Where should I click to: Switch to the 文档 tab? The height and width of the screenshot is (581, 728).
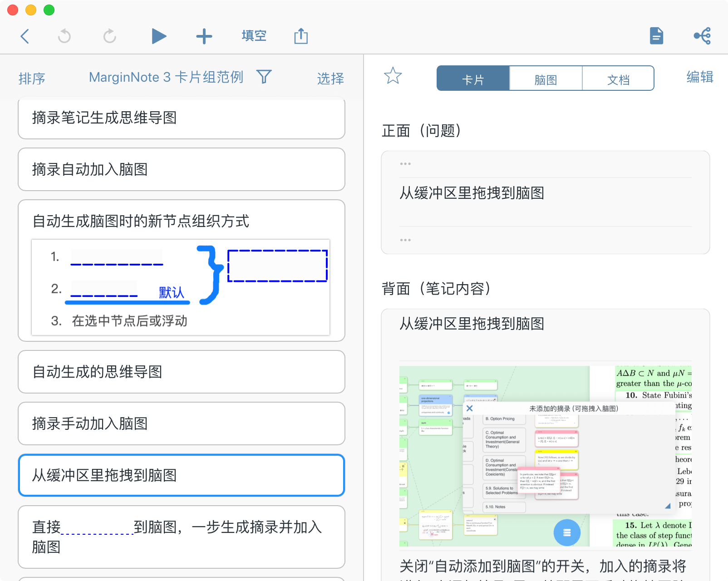click(618, 79)
